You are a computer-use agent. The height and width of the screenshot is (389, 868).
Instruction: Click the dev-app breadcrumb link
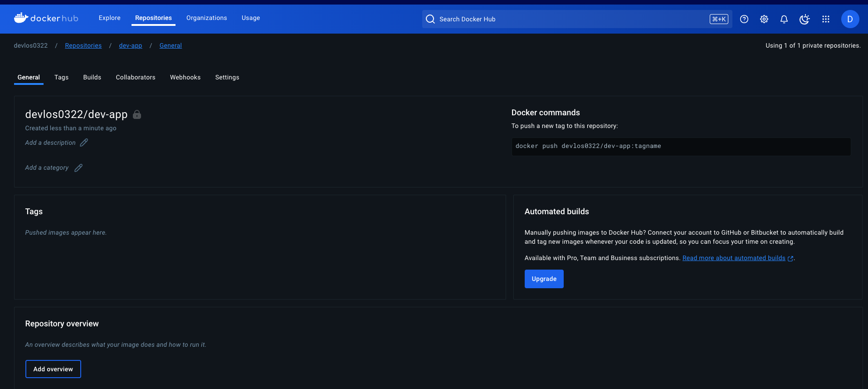click(131, 45)
